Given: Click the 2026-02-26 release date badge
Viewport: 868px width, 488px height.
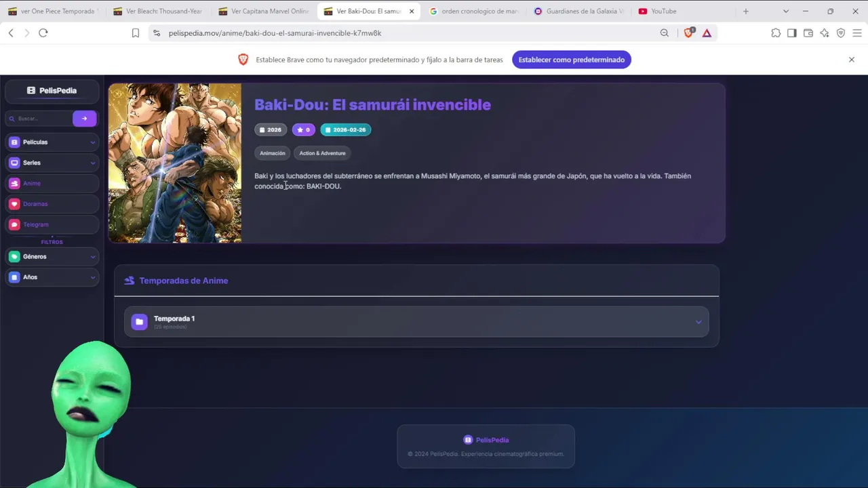Looking at the screenshot, I should 346,130.
